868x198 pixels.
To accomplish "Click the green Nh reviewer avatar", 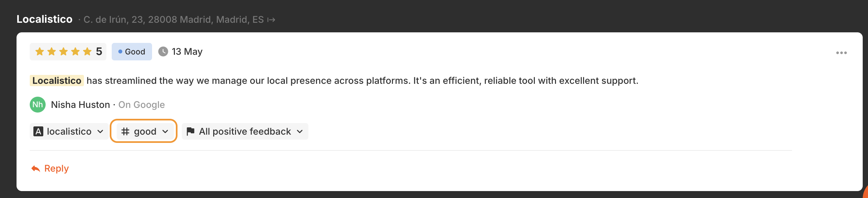I will (38, 105).
